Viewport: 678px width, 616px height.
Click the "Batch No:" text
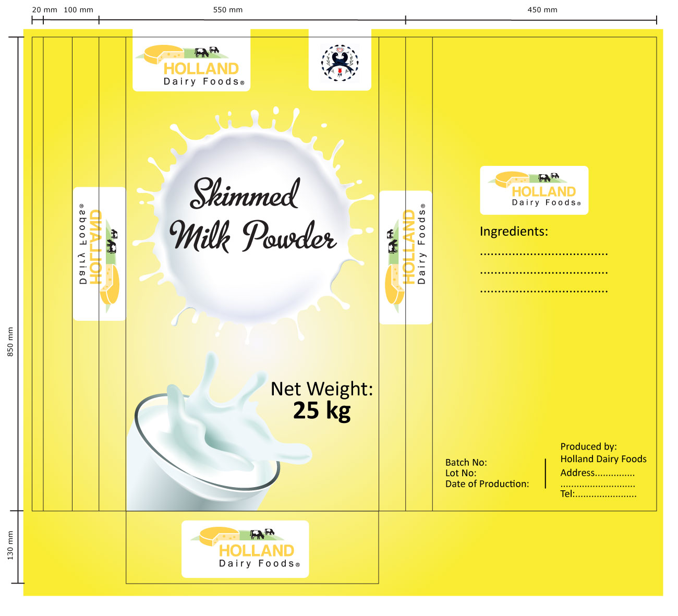click(x=466, y=462)
